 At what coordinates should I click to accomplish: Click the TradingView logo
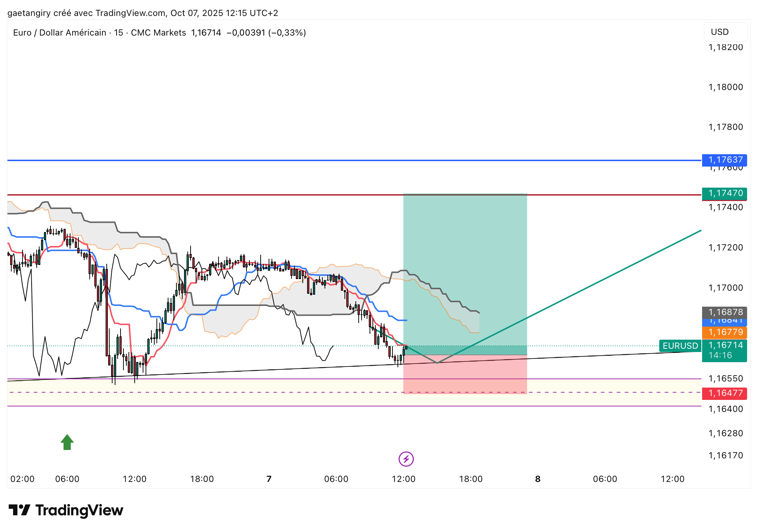[x=66, y=510]
